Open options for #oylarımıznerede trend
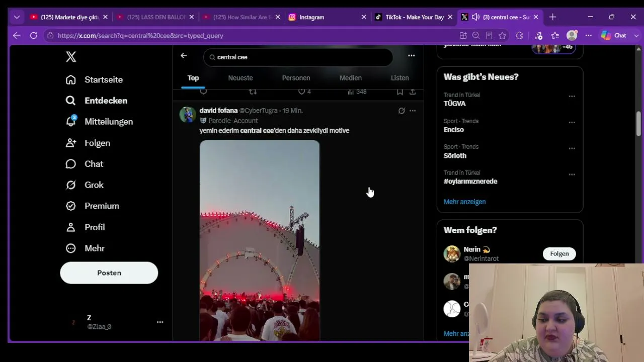Viewport: 644px width, 362px height. click(x=572, y=174)
